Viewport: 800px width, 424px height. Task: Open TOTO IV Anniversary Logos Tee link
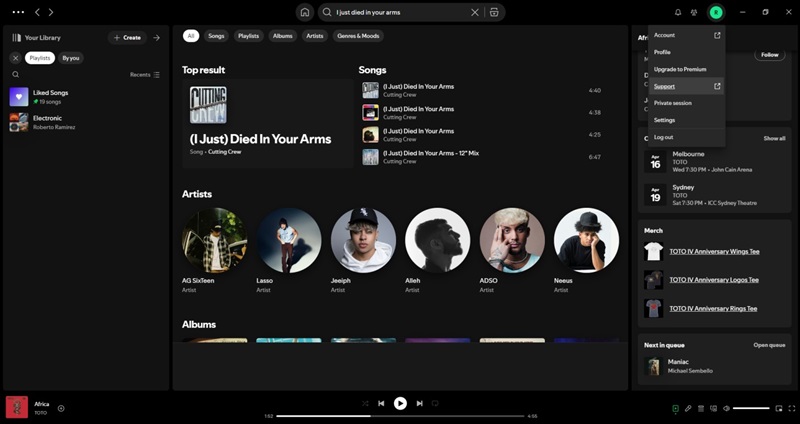click(x=714, y=280)
